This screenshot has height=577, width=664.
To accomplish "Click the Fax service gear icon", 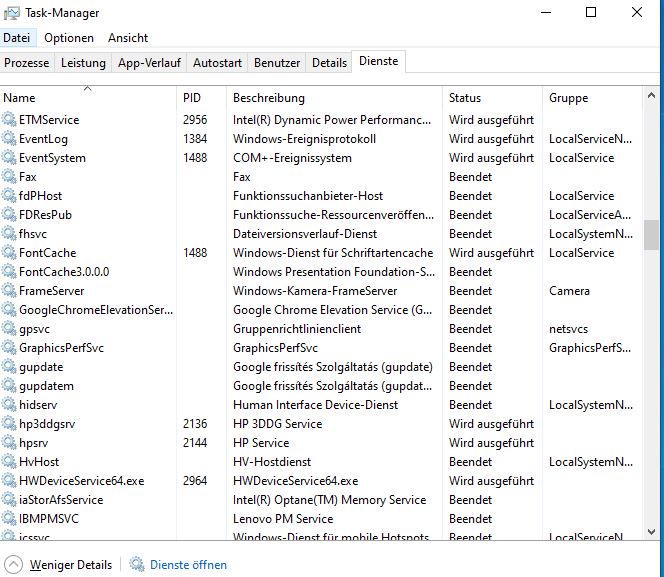I will pos(10,177).
